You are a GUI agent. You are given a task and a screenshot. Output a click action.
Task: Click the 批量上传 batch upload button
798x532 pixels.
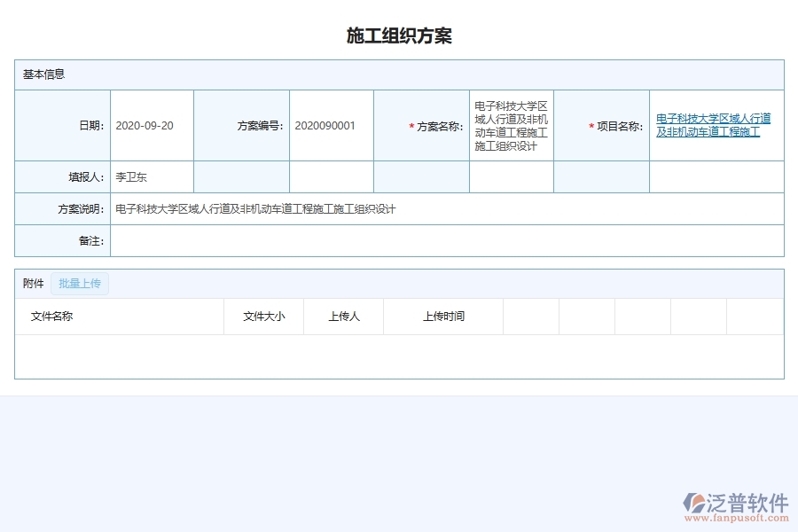click(80, 283)
